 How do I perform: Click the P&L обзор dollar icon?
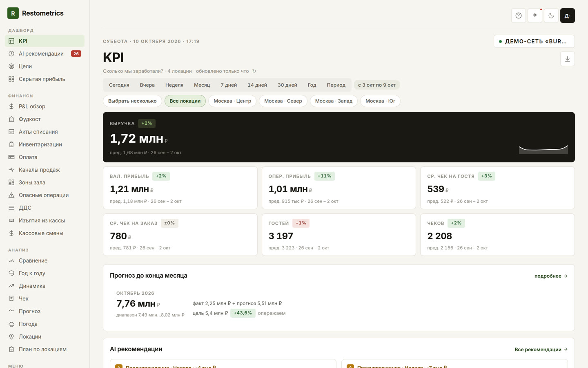point(11,106)
